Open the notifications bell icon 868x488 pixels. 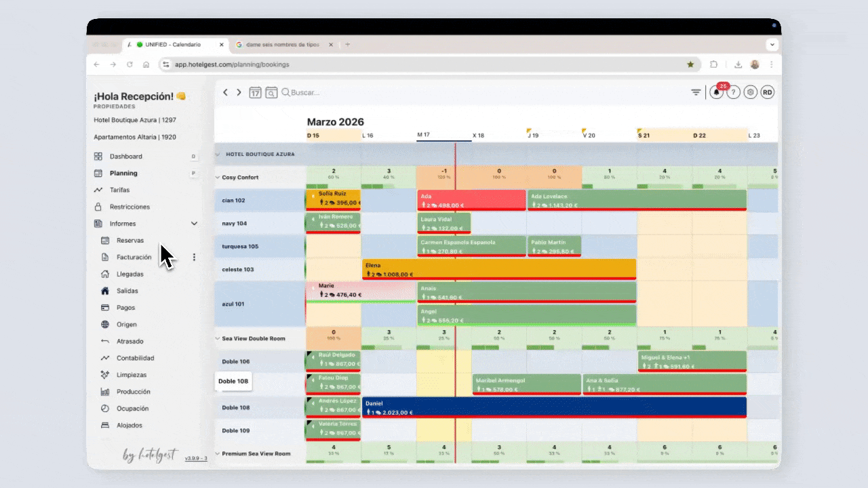[x=716, y=93]
